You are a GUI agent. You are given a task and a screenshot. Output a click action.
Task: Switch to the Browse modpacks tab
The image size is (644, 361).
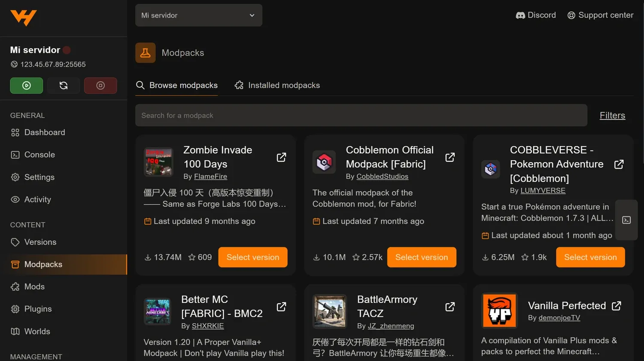[176, 85]
